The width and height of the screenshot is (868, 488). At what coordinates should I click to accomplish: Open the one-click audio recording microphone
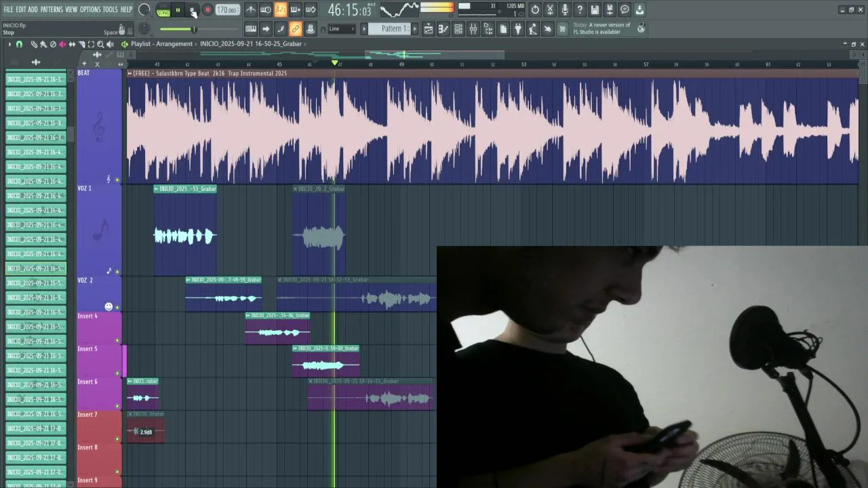tap(565, 9)
